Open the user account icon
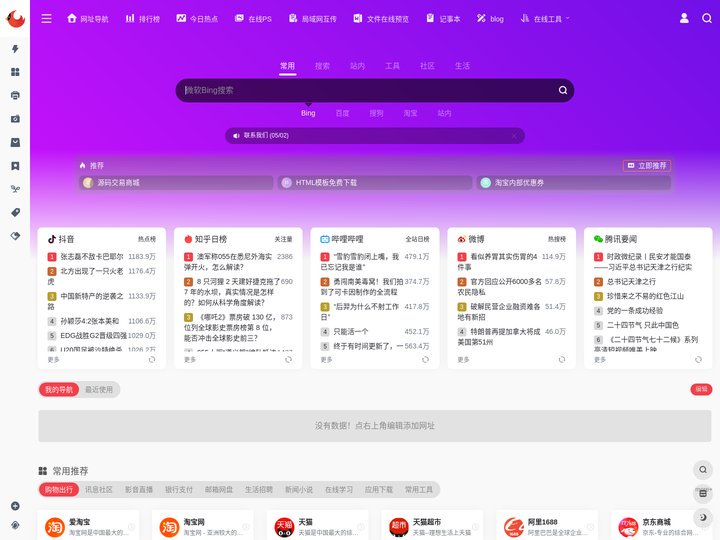 tap(684, 18)
